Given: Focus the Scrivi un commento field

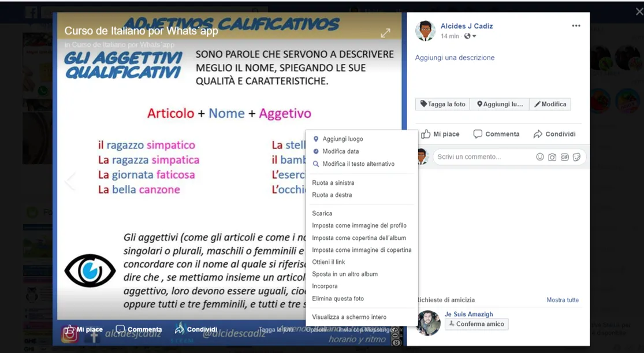Looking at the screenshot, I should [483, 157].
